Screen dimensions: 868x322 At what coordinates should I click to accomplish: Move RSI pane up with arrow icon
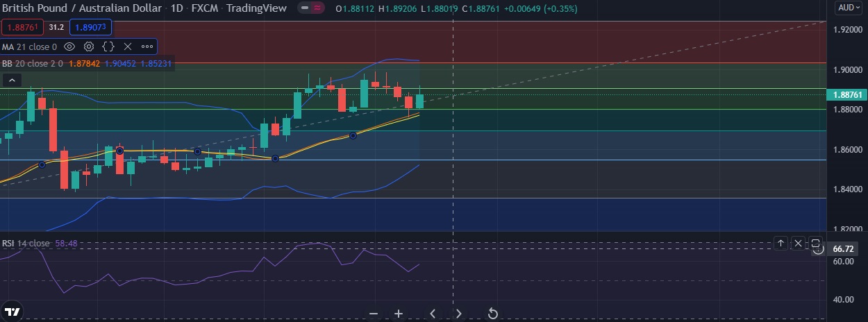pyautogui.click(x=781, y=244)
